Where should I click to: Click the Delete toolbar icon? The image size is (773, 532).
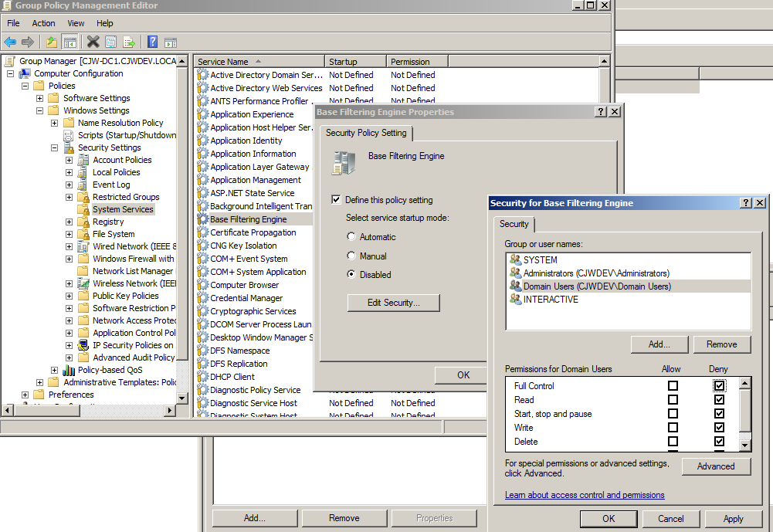[94, 42]
